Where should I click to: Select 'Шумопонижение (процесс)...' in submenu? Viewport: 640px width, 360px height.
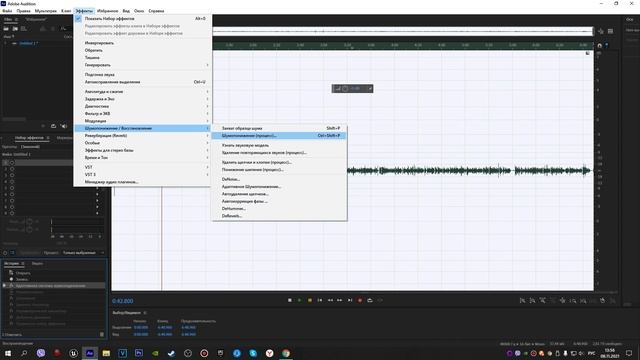coord(279,136)
